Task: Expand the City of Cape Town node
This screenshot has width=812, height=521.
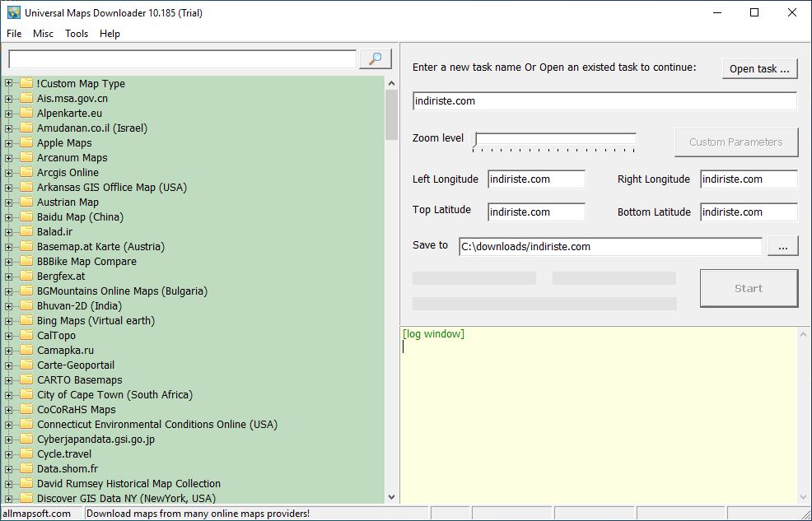Action: click(x=8, y=395)
